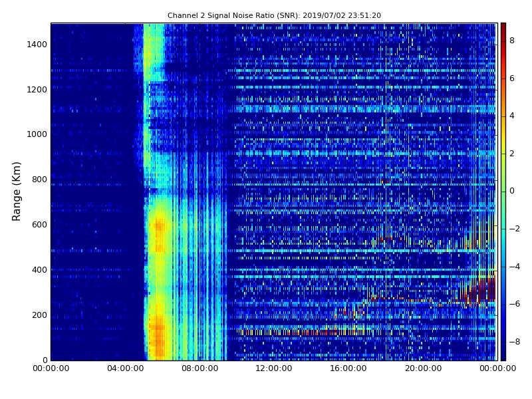Click the colorbar value 0 label
Screen dimensions: 532x399
[x=512, y=191]
